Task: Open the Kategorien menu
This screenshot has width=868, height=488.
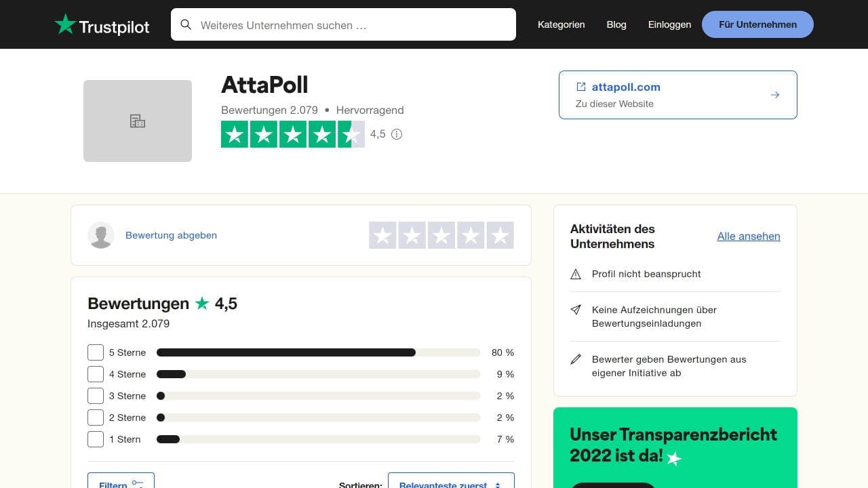Action: (561, 24)
